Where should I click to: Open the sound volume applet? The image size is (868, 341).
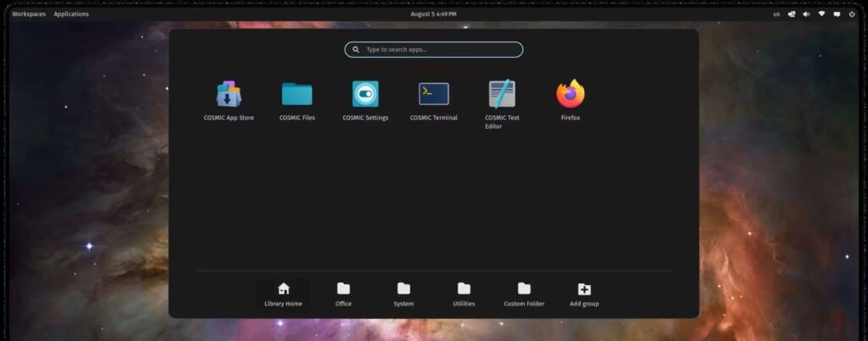(x=806, y=14)
